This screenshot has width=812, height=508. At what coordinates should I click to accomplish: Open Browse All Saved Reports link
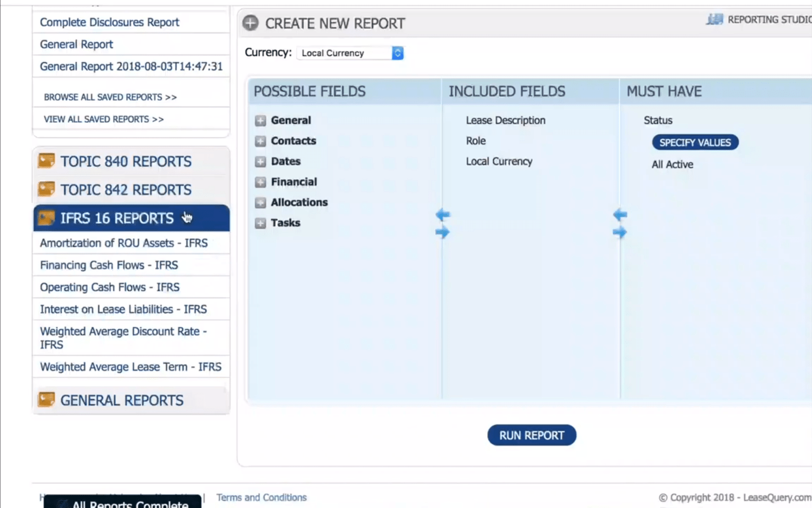click(x=110, y=97)
